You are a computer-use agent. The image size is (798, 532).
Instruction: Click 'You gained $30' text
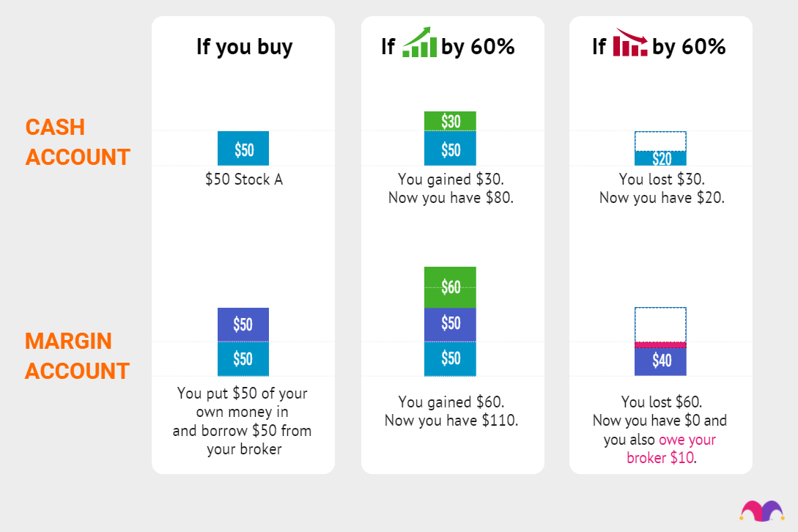[451, 180]
